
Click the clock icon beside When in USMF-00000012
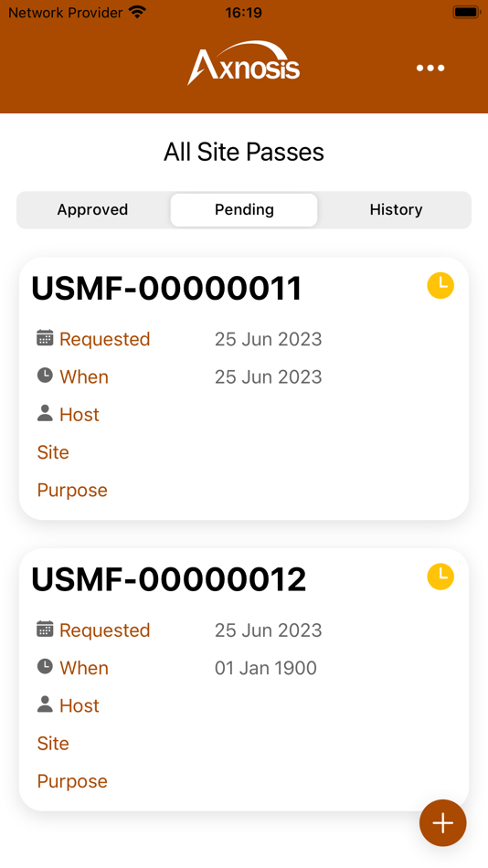click(x=45, y=666)
